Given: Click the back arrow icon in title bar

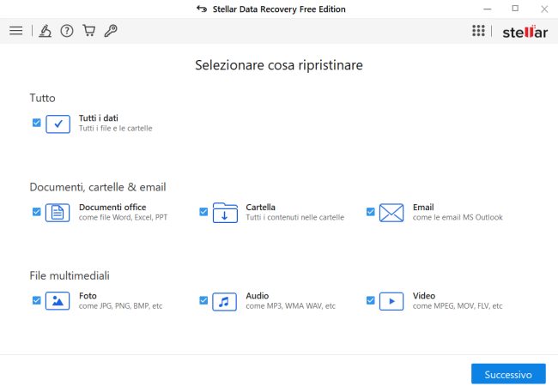Looking at the screenshot, I should [202, 9].
